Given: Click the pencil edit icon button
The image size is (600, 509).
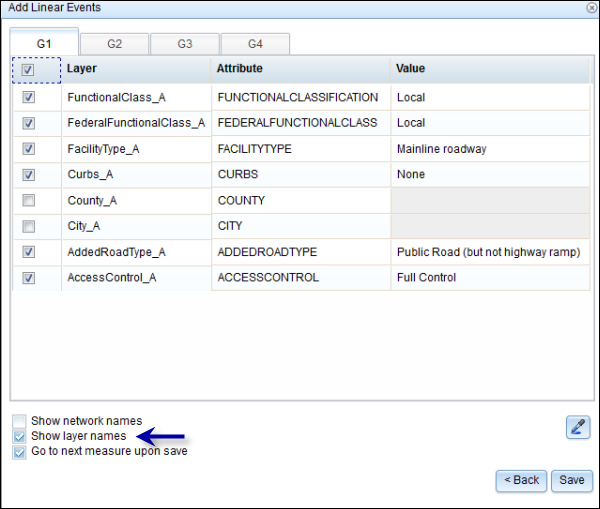Looking at the screenshot, I should click(577, 427).
